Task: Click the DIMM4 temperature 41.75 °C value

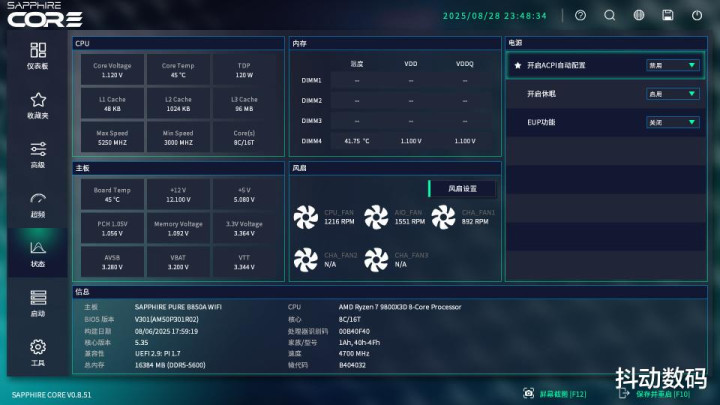Action: click(357, 141)
